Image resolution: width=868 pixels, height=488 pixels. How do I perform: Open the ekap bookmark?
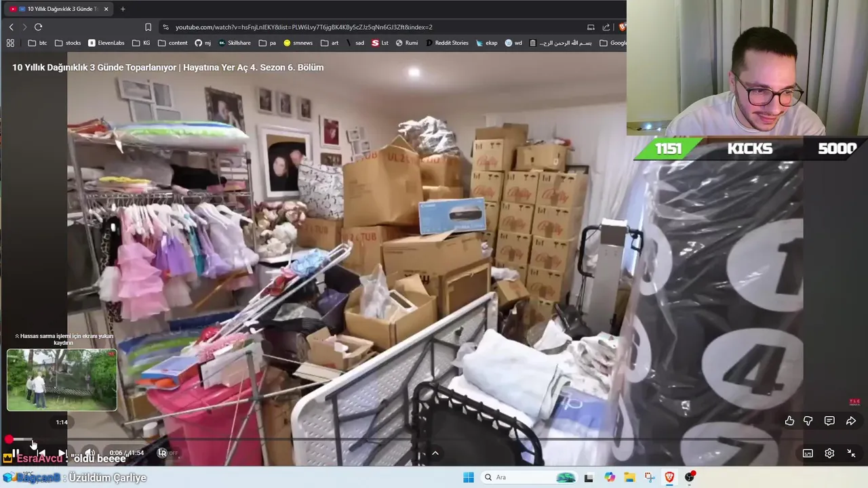pos(487,43)
